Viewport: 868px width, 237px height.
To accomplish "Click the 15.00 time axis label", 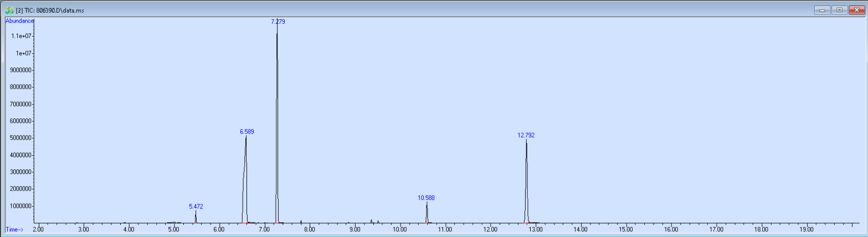I will [x=626, y=229].
